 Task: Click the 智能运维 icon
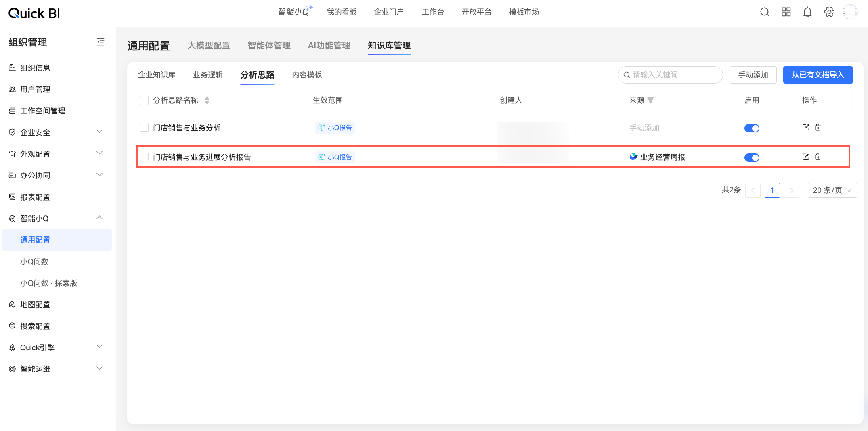[13, 369]
